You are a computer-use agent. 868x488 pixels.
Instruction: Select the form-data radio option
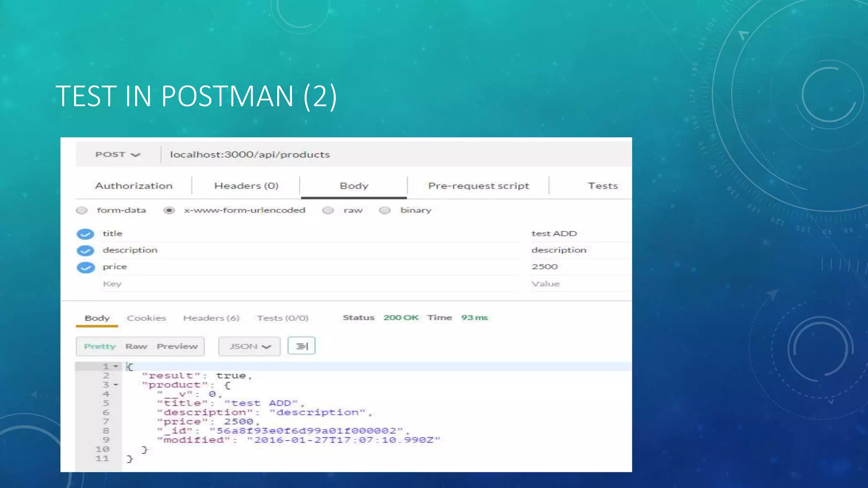pyautogui.click(x=82, y=210)
